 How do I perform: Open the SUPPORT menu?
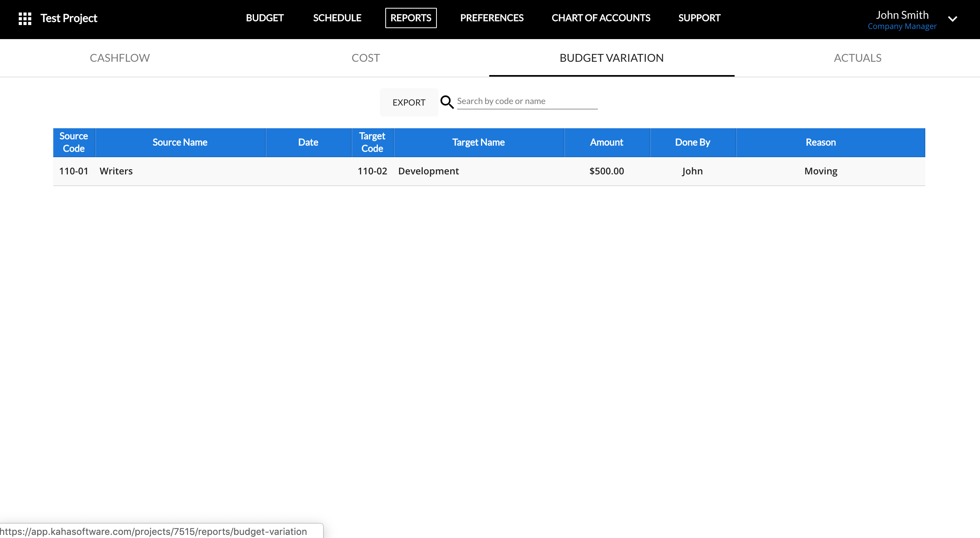[699, 18]
